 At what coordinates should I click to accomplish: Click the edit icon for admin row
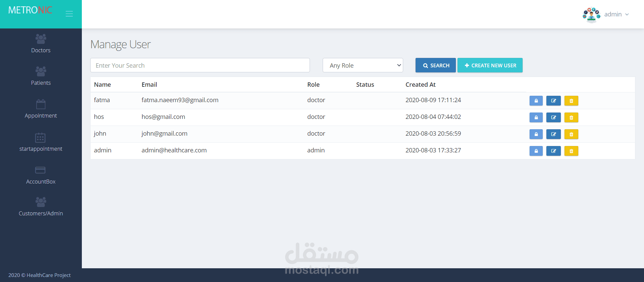click(553, 151)
